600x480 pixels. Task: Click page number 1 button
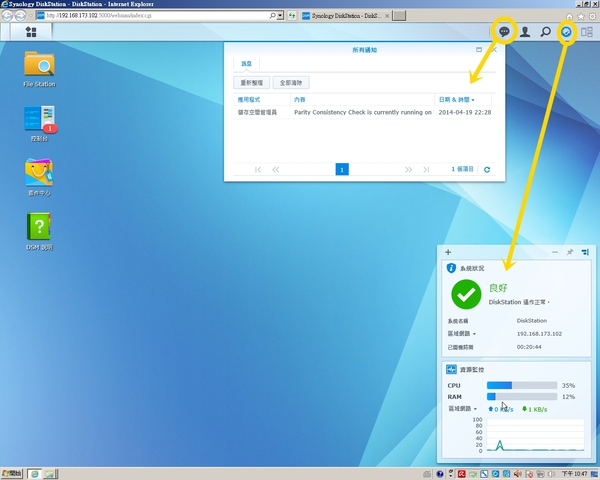point(342,169)
